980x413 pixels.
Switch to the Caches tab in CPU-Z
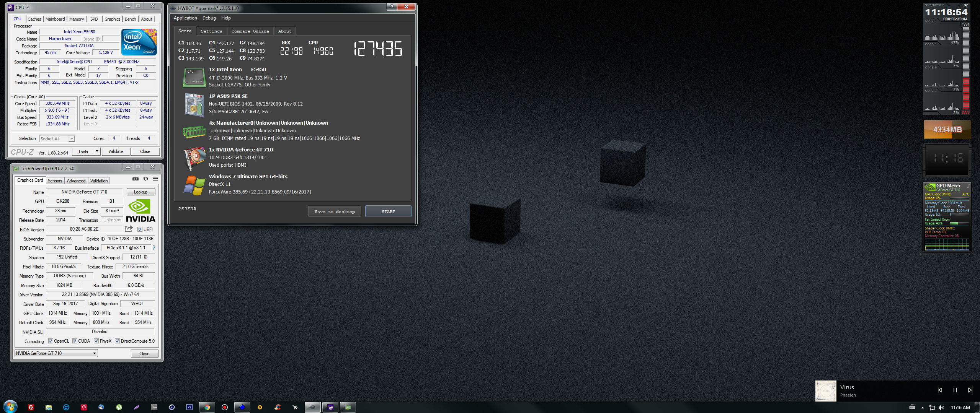[x=34, y=19]
